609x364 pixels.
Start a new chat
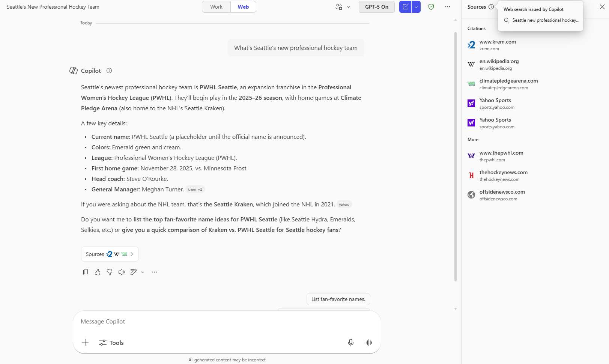pyautogui.click(x=406, y=7)
